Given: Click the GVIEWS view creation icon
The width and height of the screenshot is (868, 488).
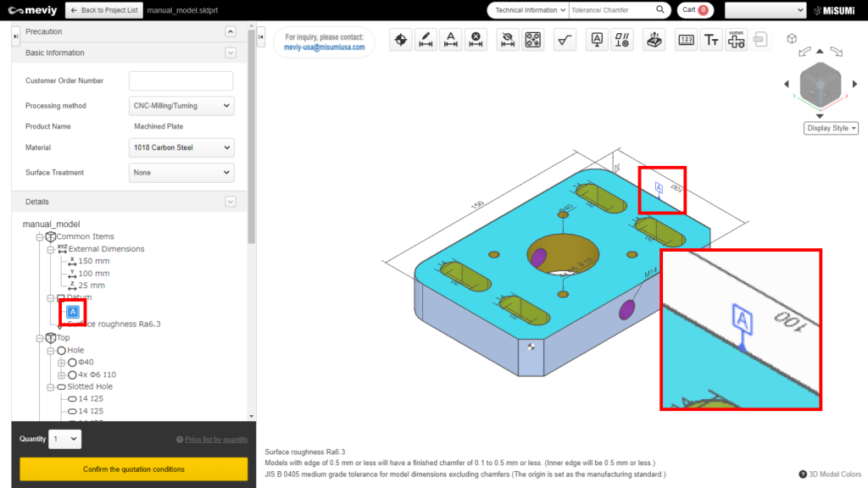Looking at the screenshot, I should (736, 40).
